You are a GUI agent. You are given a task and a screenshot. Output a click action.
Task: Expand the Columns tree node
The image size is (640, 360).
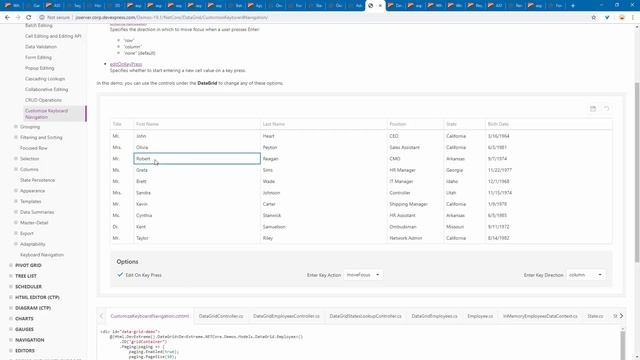tap(16, 169)
